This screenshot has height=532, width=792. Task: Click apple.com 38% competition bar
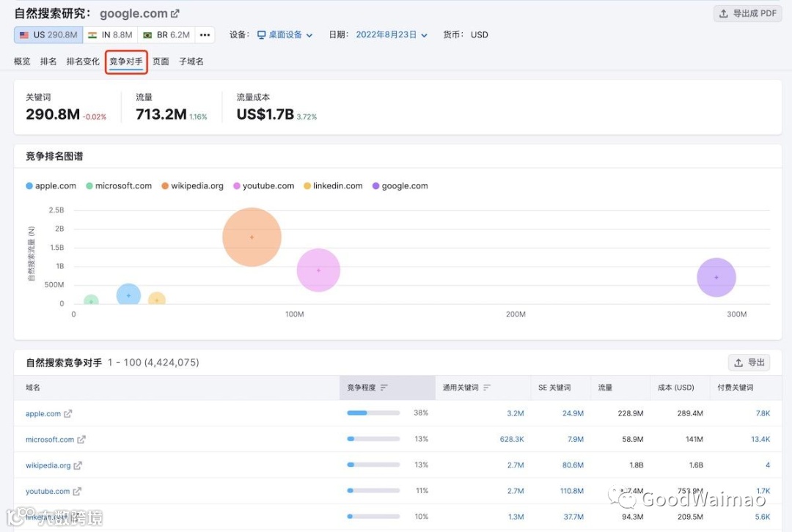(373, 413)
